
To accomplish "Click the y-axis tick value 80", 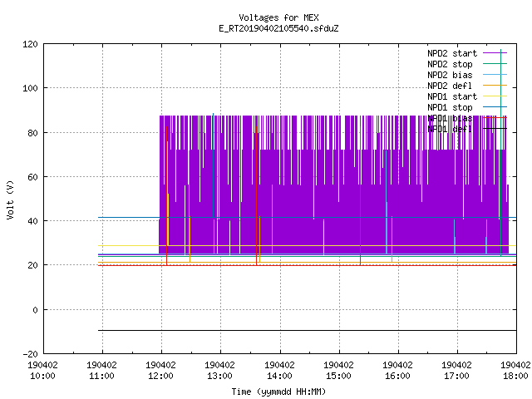I will pos(32,133).
